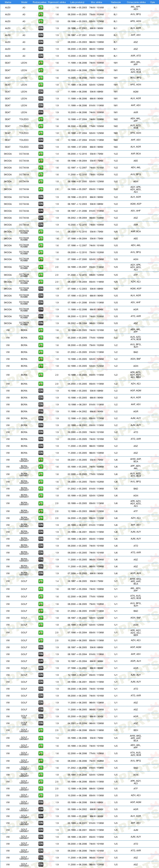159x868 pixels.
Task: Click diesel ON icon in Golf Van AGR row
Action: pos(40,717)
